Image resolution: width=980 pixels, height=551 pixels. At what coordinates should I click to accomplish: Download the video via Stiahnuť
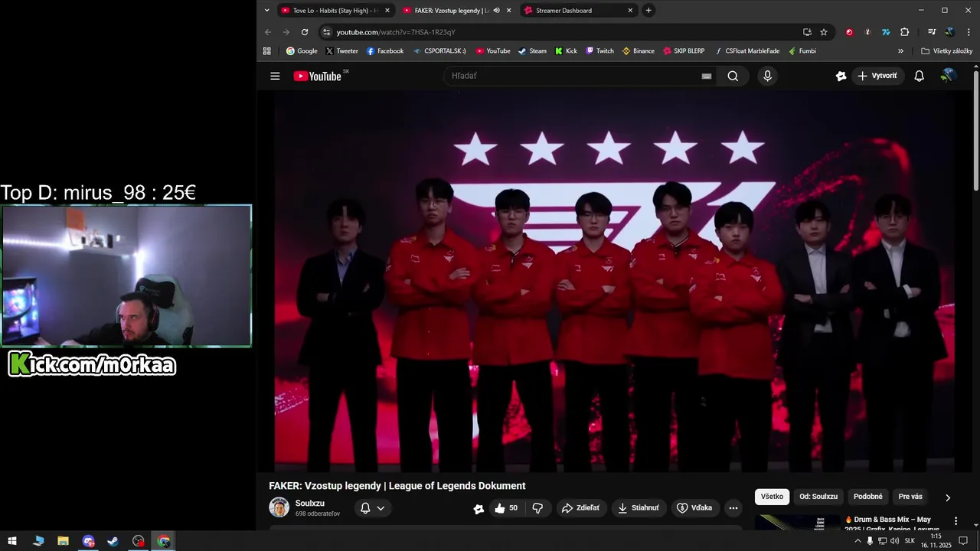coord(639,508)
